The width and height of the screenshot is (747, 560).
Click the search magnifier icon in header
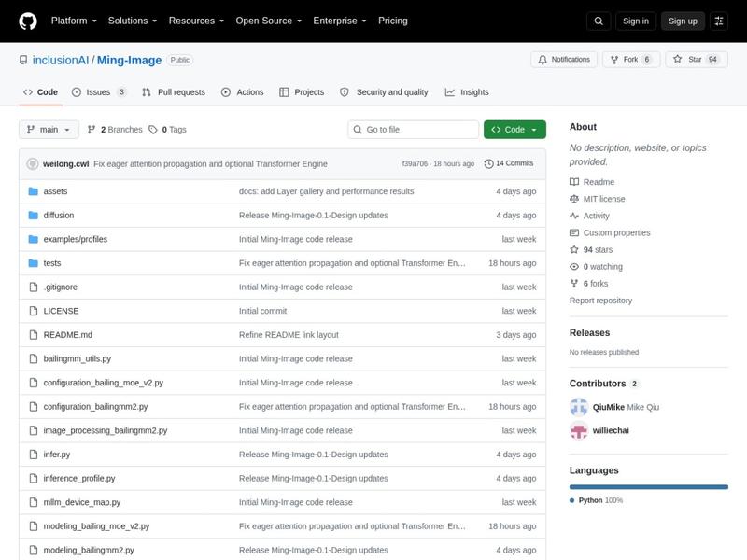click(x=599, y=21)
